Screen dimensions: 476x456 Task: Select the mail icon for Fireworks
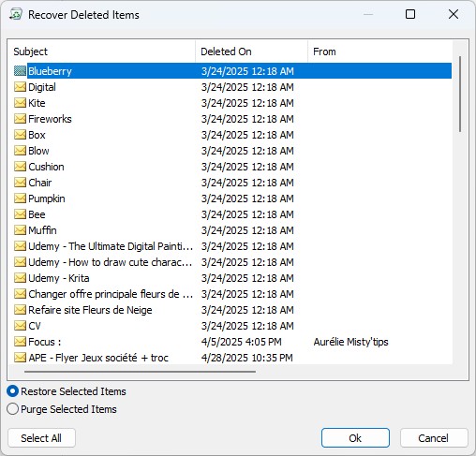(x=20, y=119)
